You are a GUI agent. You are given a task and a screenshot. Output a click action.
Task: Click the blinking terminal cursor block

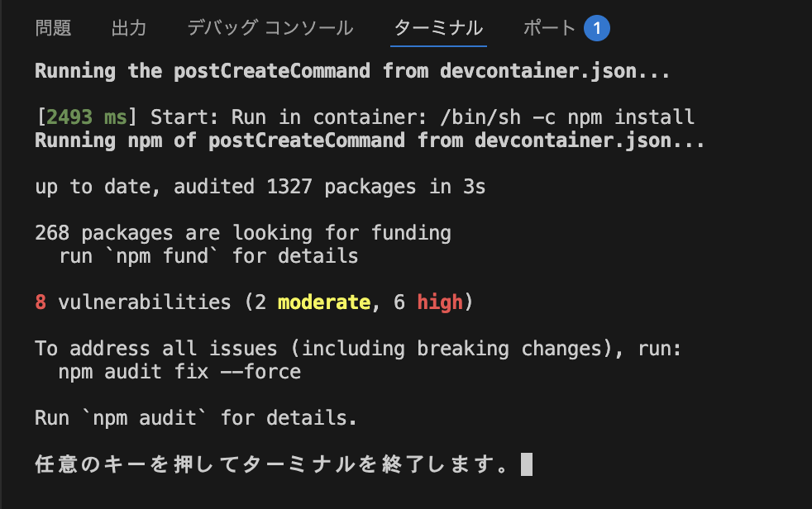(x=528, y=464)
